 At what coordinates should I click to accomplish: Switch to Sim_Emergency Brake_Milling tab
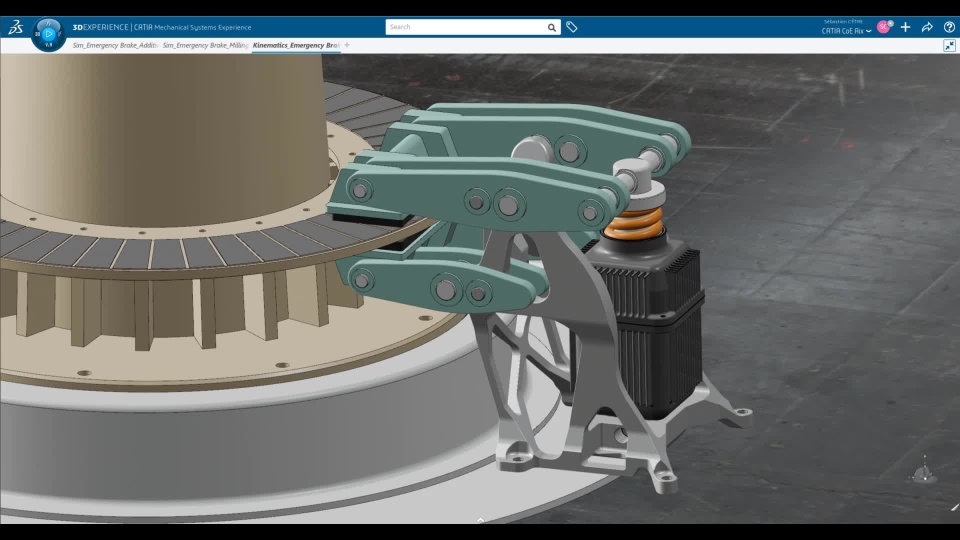[205, 45]
